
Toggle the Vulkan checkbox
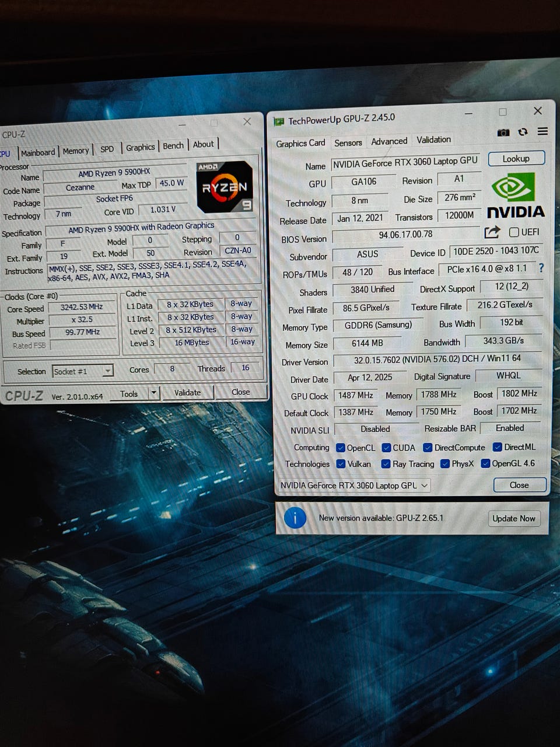(x=341, y=464)
